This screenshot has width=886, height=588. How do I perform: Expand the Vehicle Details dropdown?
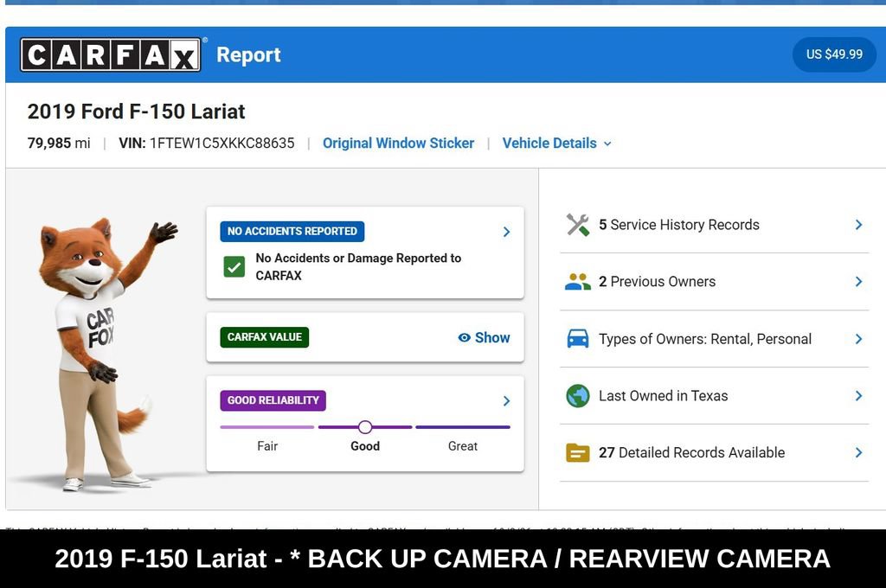point(556,144)
